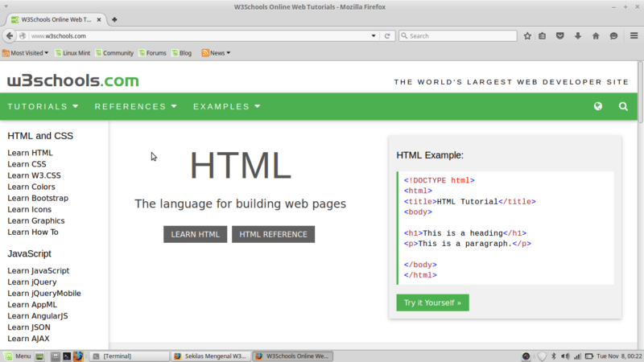Open the Learn Bootstrap sidebar link
Screen dimensions: 644x362
38,198
